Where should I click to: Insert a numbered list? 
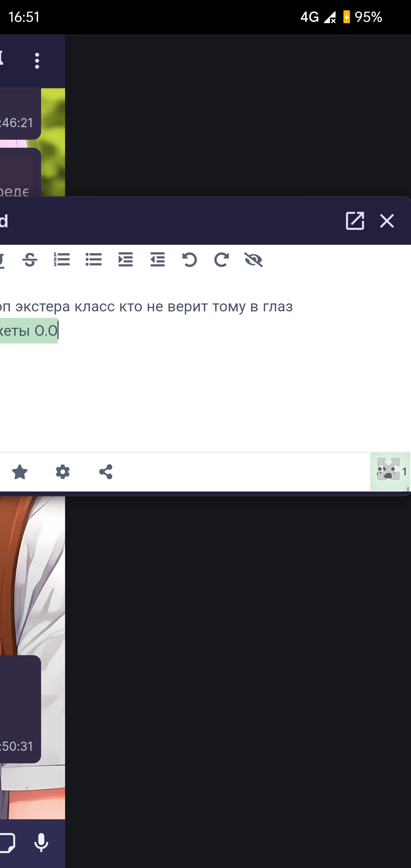click(62, 260)
